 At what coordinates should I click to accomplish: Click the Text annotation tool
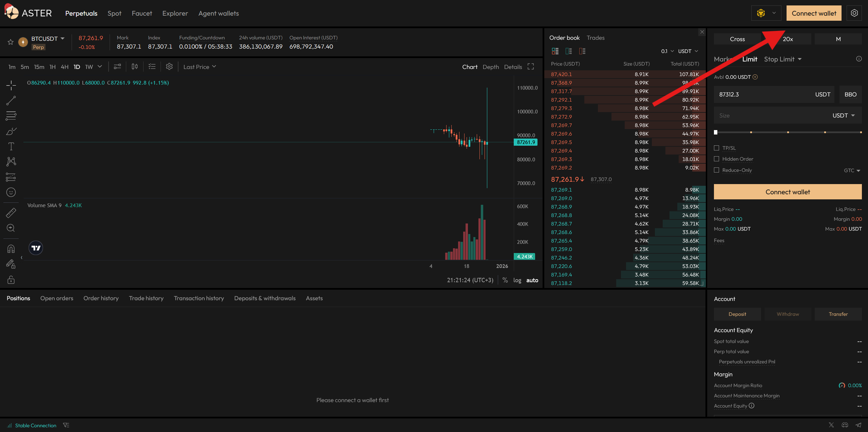point(11,146)
